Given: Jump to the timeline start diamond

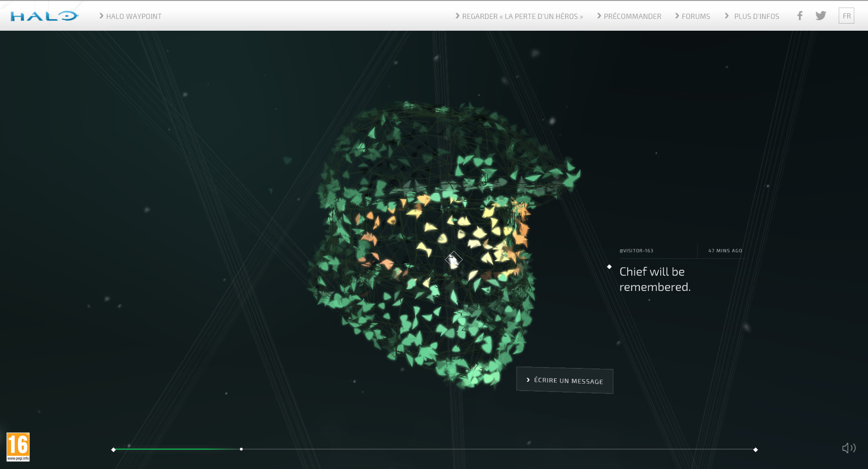Looking at the screenshot, I should 113,450.
